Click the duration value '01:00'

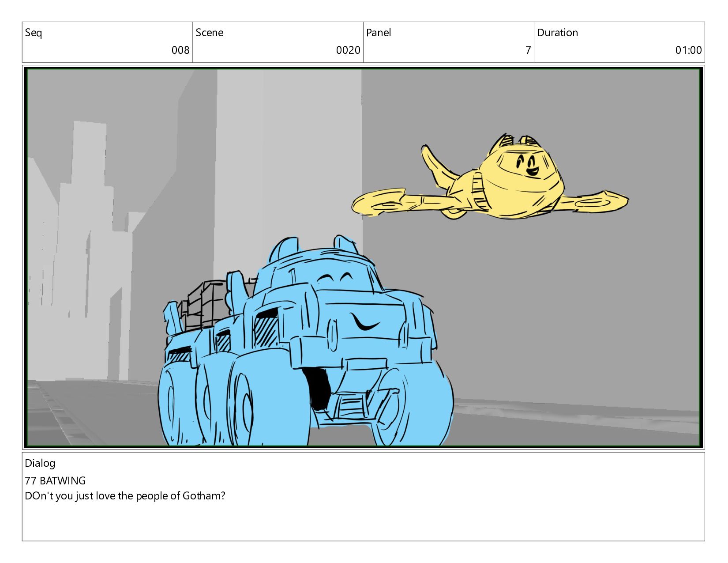pyautogui.click(x=688, y=50)
